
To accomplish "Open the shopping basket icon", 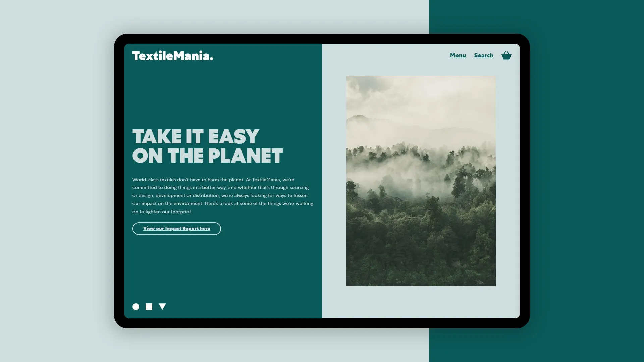I will (x=506, y=55).
